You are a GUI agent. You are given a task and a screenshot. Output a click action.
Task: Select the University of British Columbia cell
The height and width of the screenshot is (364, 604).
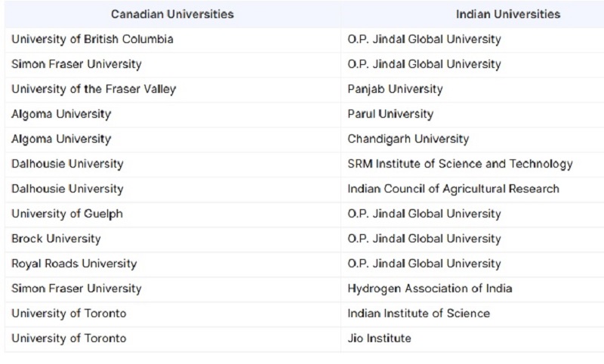point(92,39)
